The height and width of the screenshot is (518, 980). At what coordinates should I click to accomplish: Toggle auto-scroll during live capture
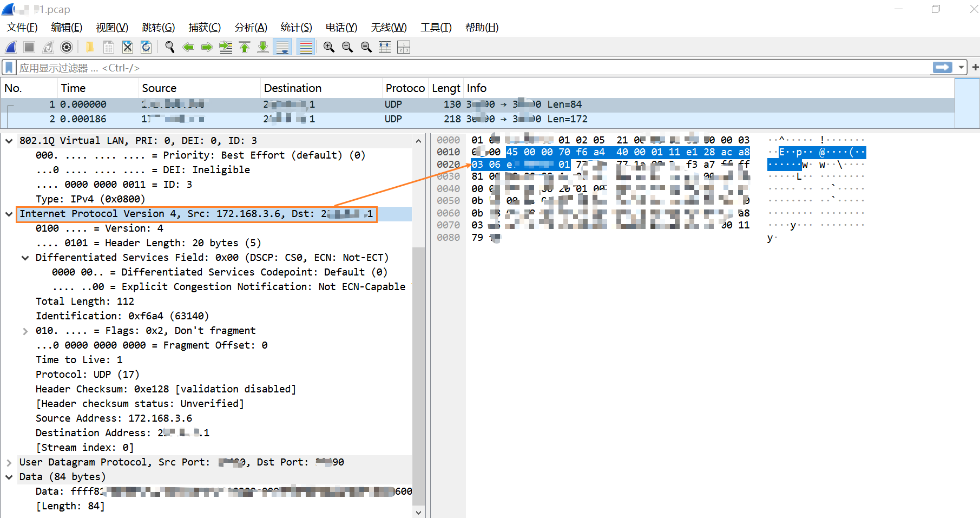coord(282,47)
